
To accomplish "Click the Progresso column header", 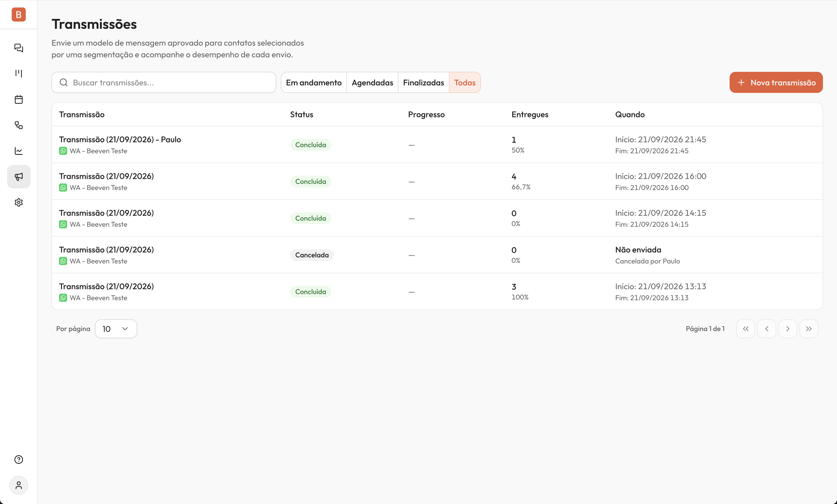I will pos(426,114).
